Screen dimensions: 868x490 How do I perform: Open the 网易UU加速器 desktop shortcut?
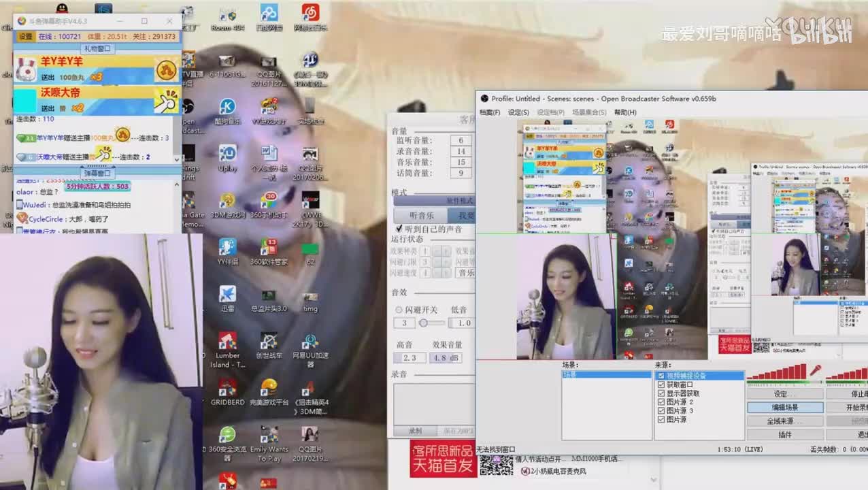click(x=311, y=350)
